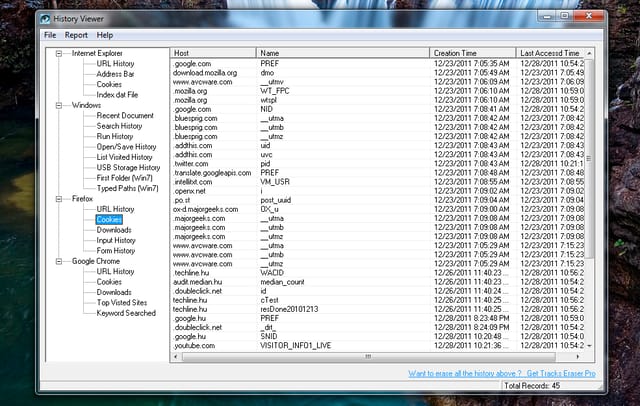Select Keyword Searched tree item
The height and width of the screenshot is (406, 640).
point(126,313)
